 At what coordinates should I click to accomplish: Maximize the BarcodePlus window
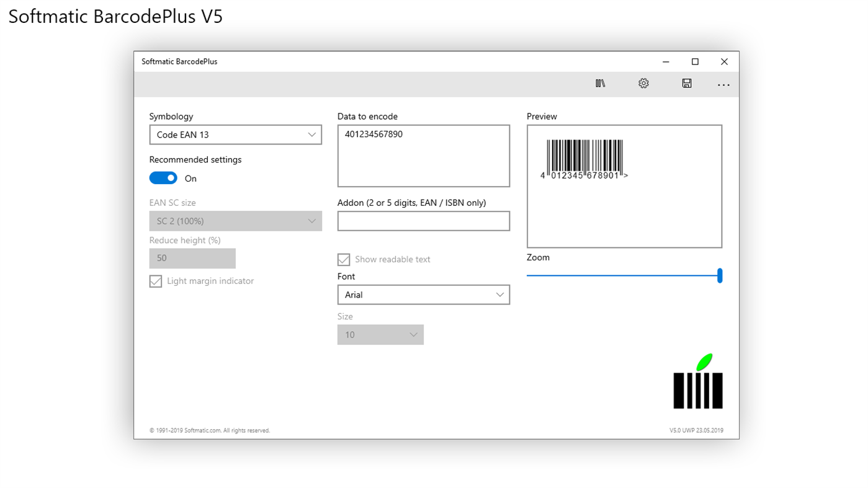point(695,61)
